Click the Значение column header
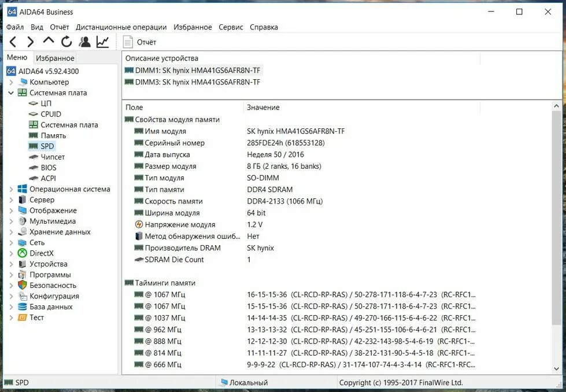Viewport: 566px width, 392px height. click(x=362, y=107)
